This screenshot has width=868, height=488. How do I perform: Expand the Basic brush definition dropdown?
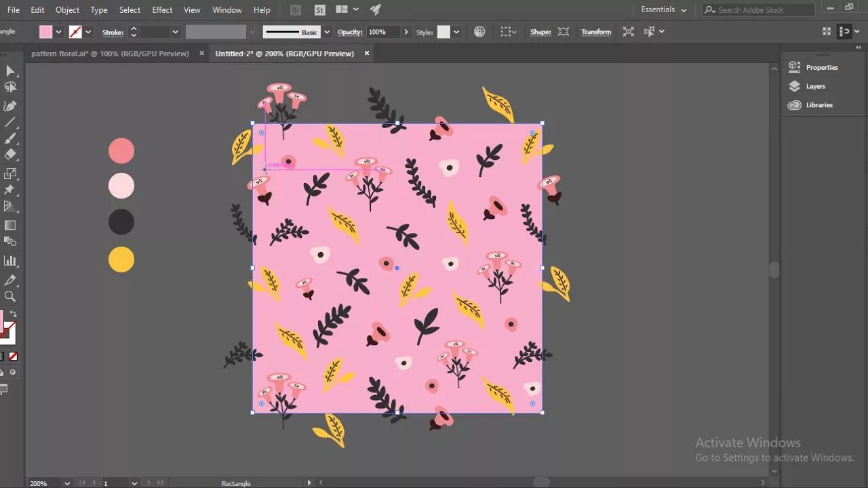327,32
